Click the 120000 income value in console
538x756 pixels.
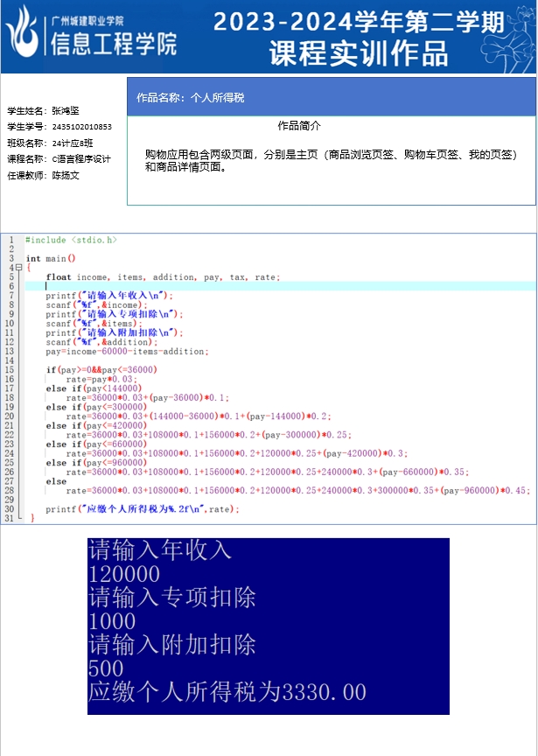tap(124, 574)
